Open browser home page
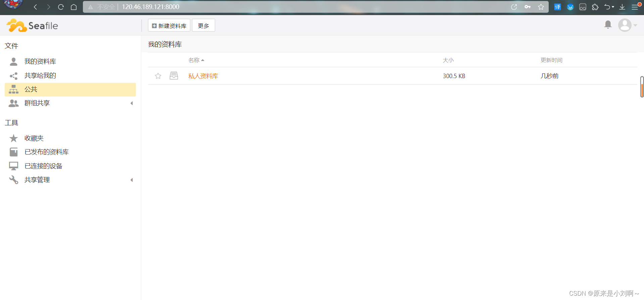 pyautogui.click(x=74, y=7)
